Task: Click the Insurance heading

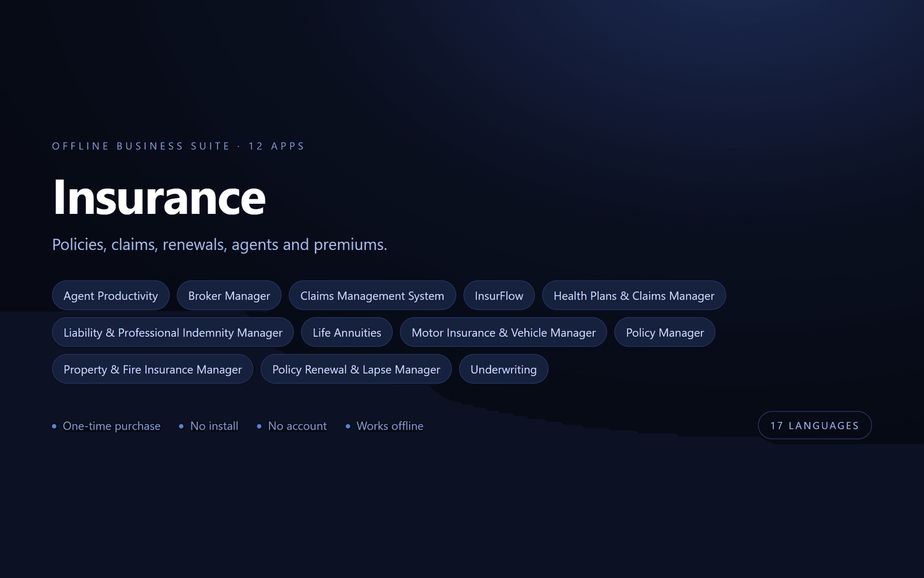Action: 159,197
